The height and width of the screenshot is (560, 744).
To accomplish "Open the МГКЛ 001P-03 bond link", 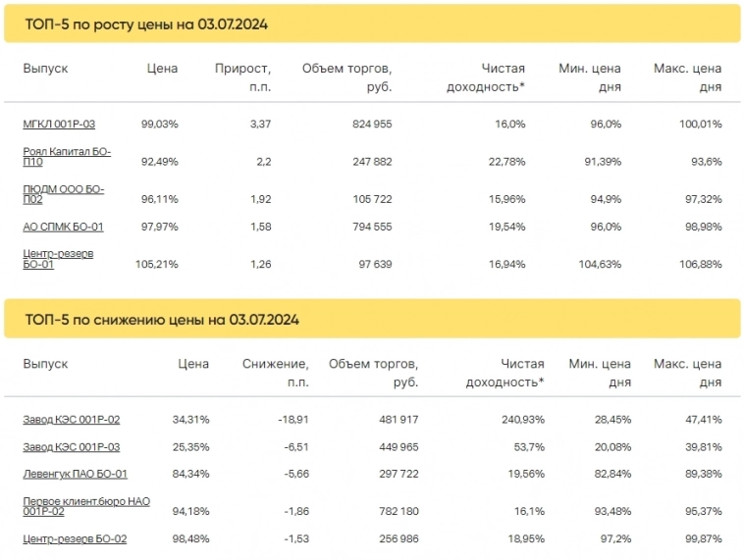I will coord(59,125).
